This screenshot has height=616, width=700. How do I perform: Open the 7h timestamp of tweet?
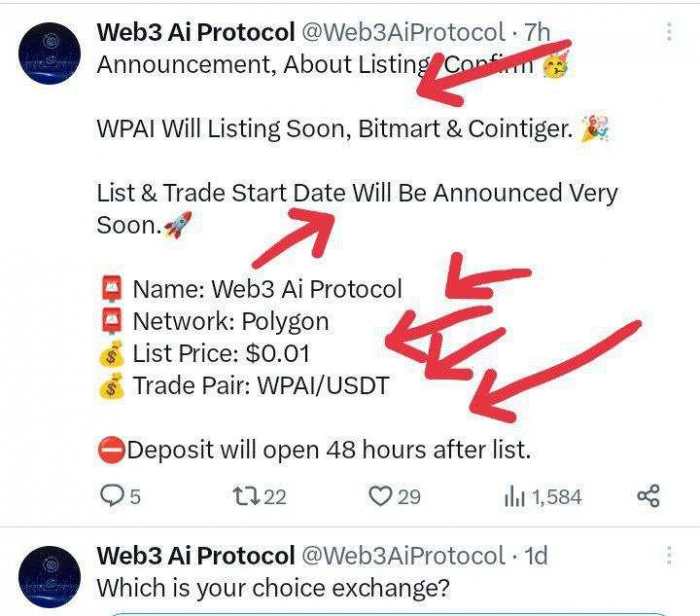pyautogui.click(x=537, y=32)
